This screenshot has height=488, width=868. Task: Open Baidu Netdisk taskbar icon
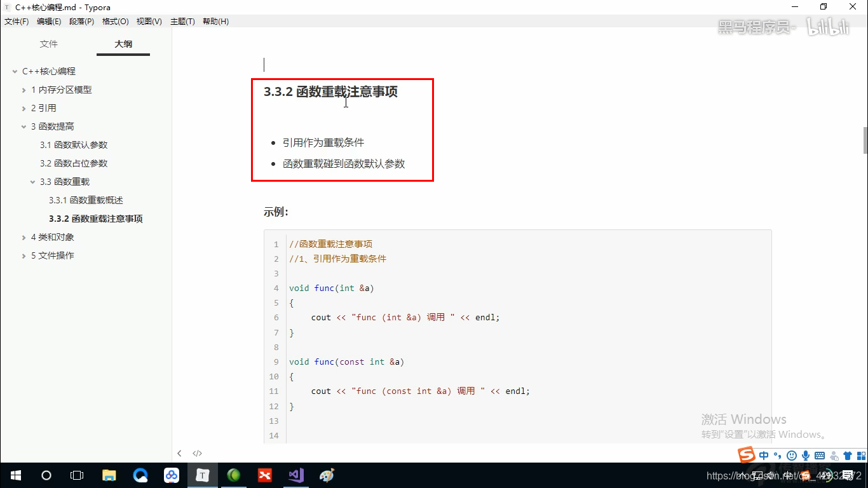[172, 475]
